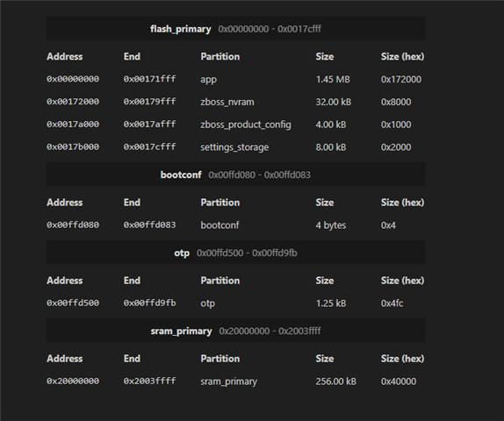
Task: Select the sram_primary partition row
Action: pos(235,382)
